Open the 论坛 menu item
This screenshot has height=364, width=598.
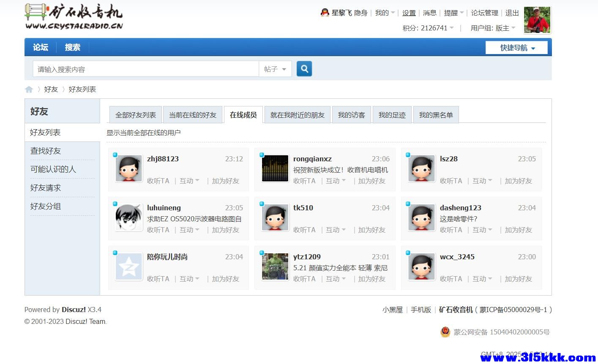pyautogui.click(x=40, y=47)
